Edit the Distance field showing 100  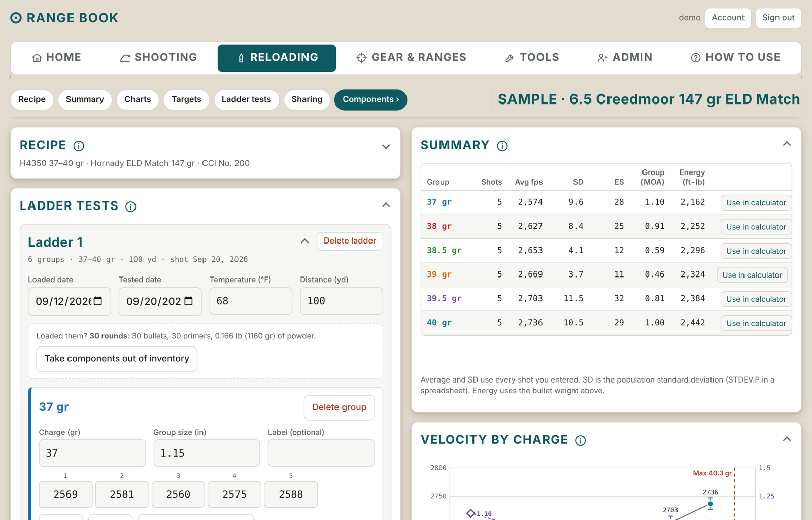341,301
